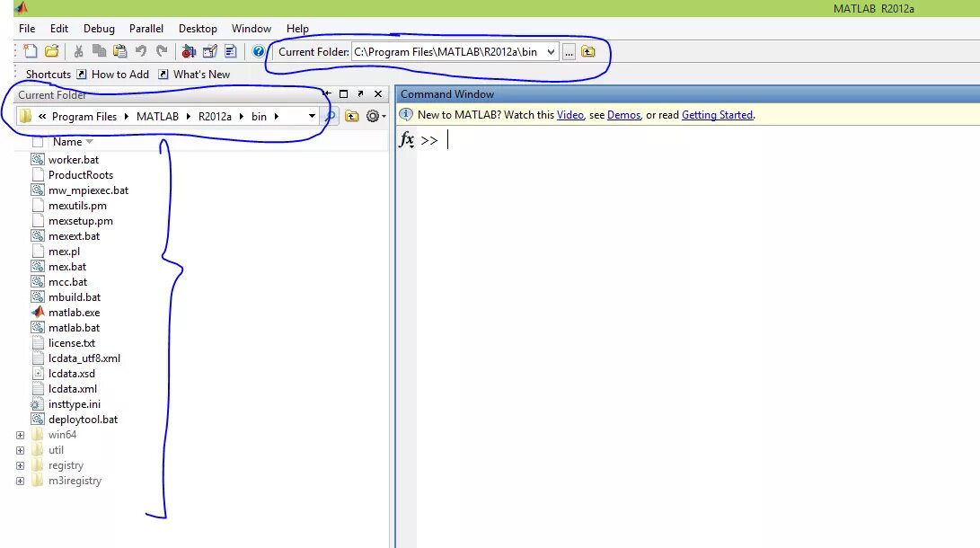Open the File menu
980x548 pixels.
point(27,29)
